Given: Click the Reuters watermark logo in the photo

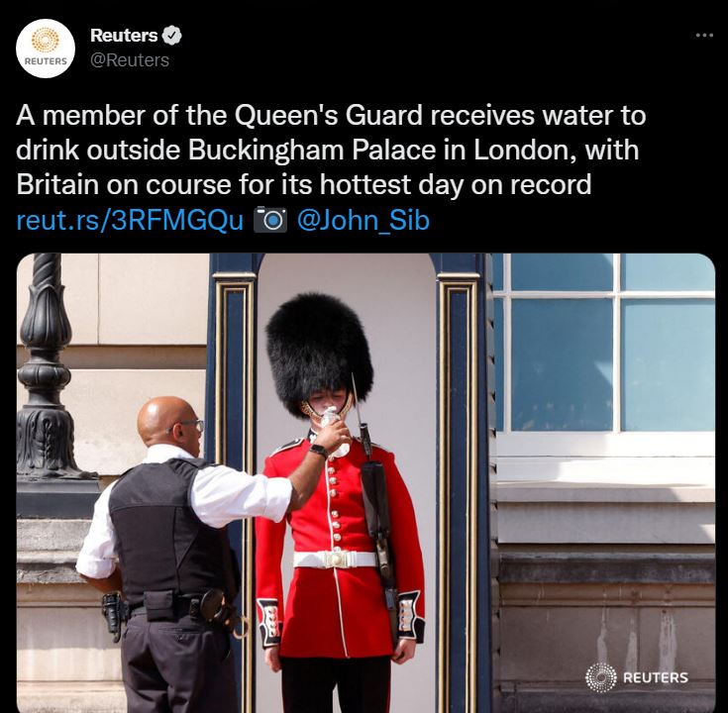Looking at the screenshot, I should click(601, 677).
